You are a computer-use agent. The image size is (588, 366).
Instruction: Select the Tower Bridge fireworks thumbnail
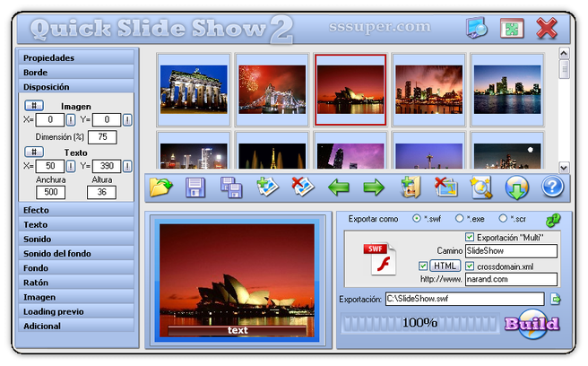tap(272, 90)
